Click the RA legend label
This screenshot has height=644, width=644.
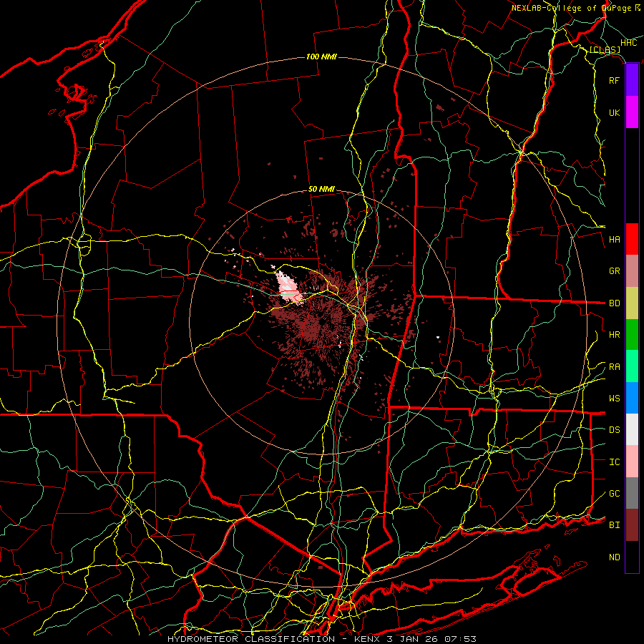pos(614,367)
